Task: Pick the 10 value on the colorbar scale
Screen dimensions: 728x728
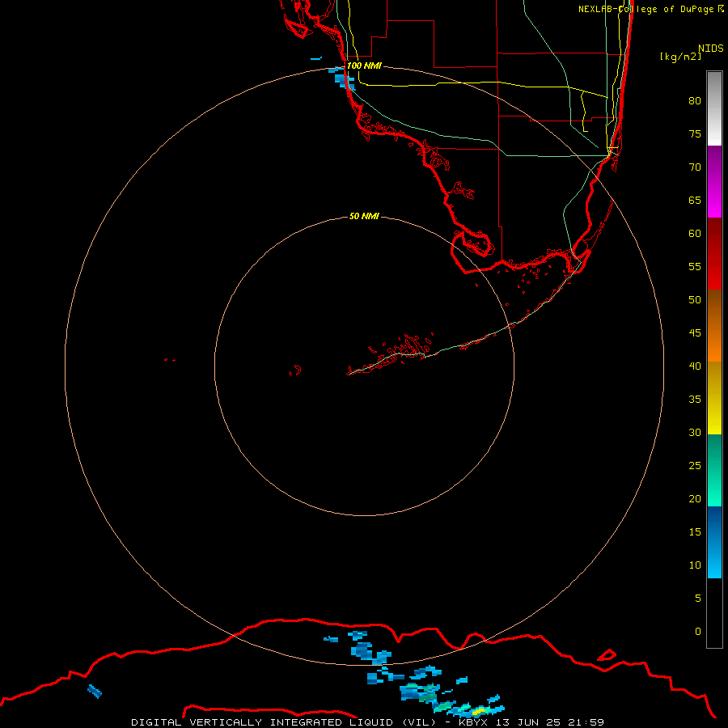Action: pos(695,565)
